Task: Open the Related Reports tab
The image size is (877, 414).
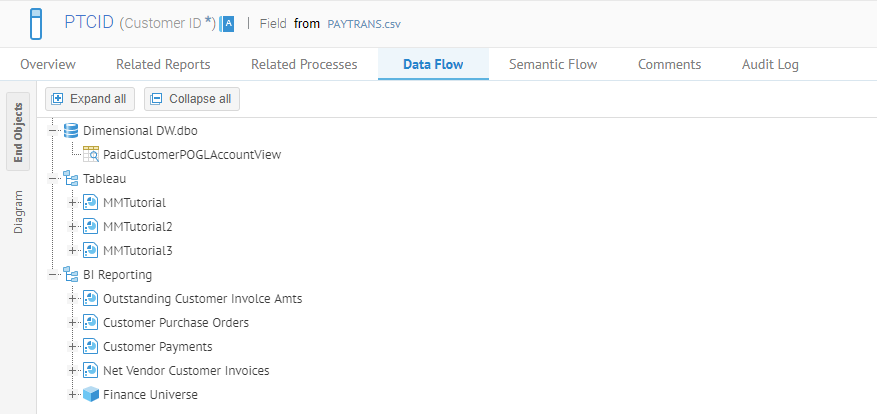Action: click(163, 64)
